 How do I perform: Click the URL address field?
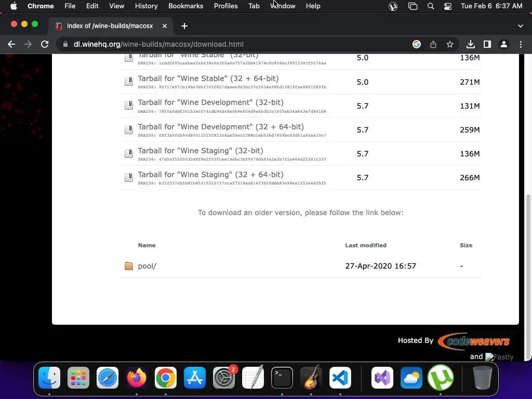(x=234, y=44)
